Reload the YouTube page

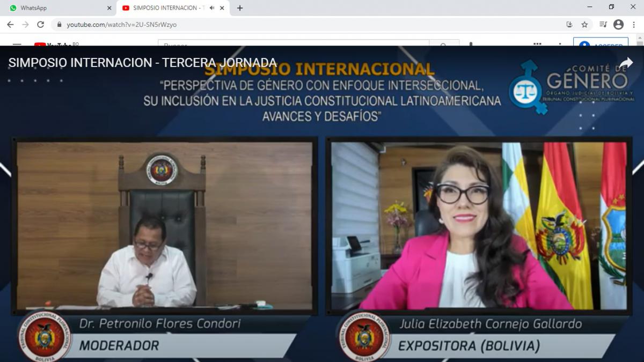tap(40, 25)
